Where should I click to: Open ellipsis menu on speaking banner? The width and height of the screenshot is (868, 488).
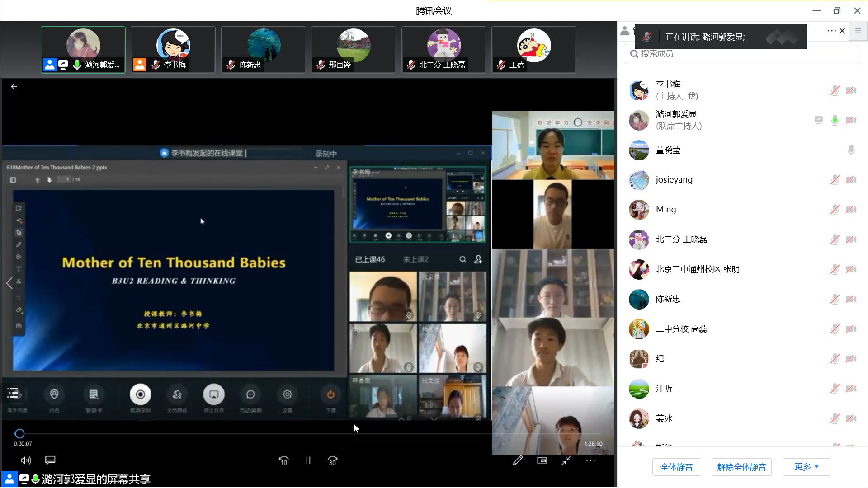tap(831, 31)
